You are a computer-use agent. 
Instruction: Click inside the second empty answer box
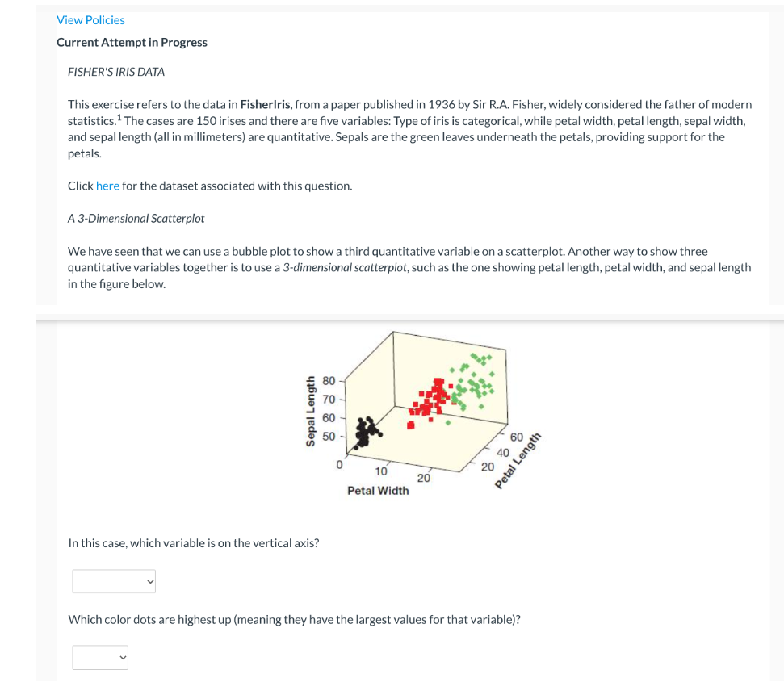(x=100, y=657)
